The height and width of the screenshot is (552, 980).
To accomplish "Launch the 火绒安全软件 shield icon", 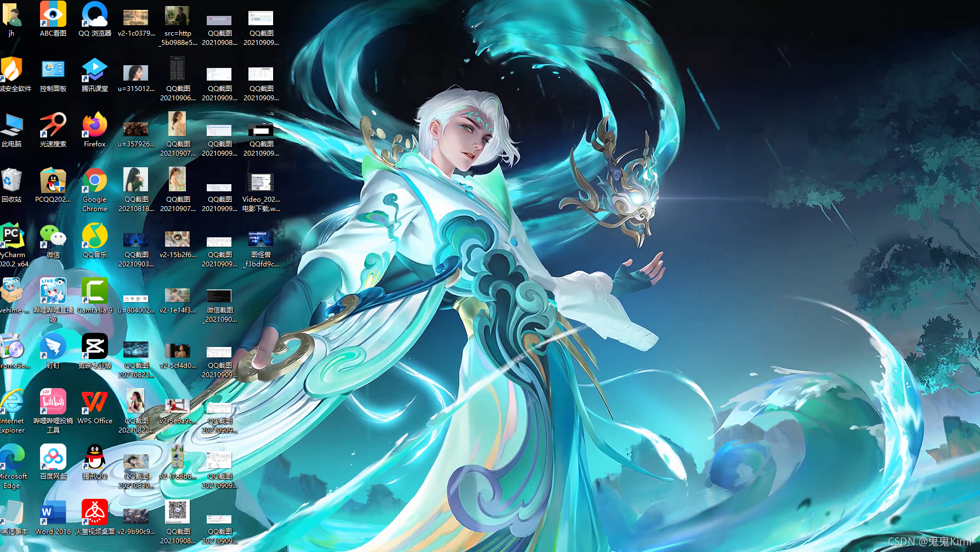I will pyautogui.click(x=13, y=74).
